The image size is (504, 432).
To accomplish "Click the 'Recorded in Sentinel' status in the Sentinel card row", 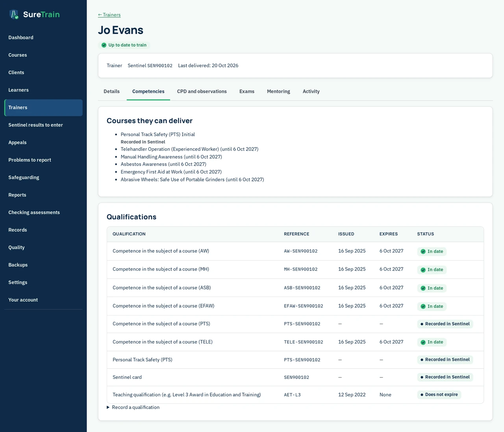I will click(x=445, y=377).
